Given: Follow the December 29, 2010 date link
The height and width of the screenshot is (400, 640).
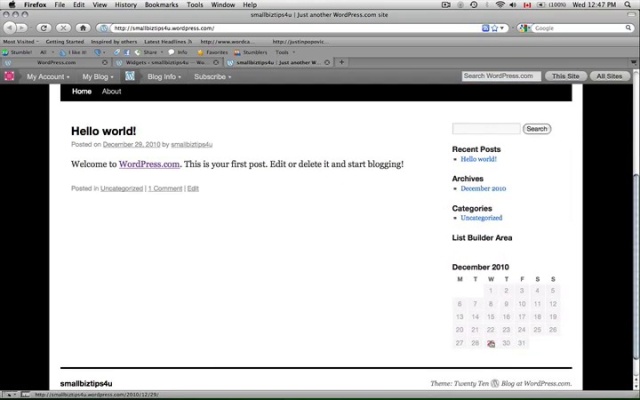Looking at the screenshot, I should (131, 144).
